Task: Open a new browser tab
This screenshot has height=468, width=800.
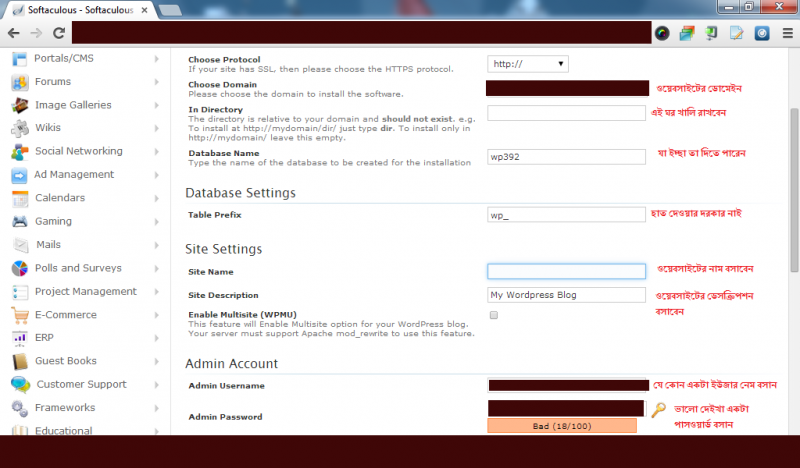Action: 170,10
